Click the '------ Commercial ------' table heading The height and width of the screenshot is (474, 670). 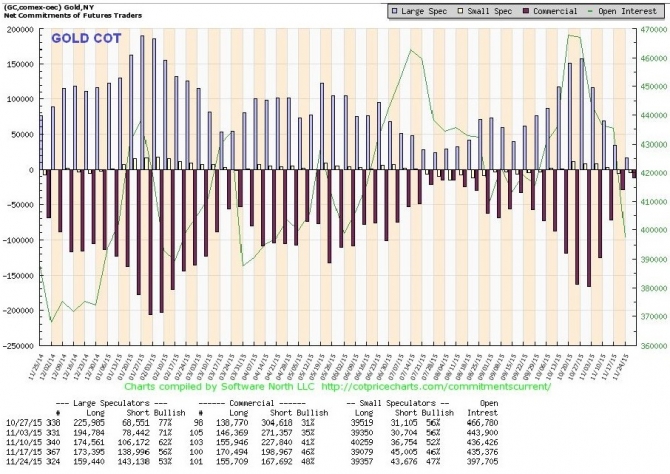point(252,403)
